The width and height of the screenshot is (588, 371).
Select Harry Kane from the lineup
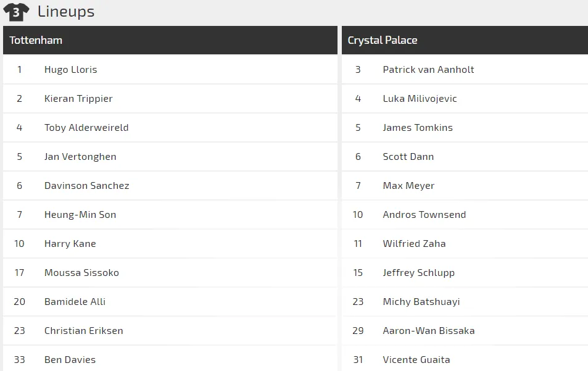tap(70, 244)
